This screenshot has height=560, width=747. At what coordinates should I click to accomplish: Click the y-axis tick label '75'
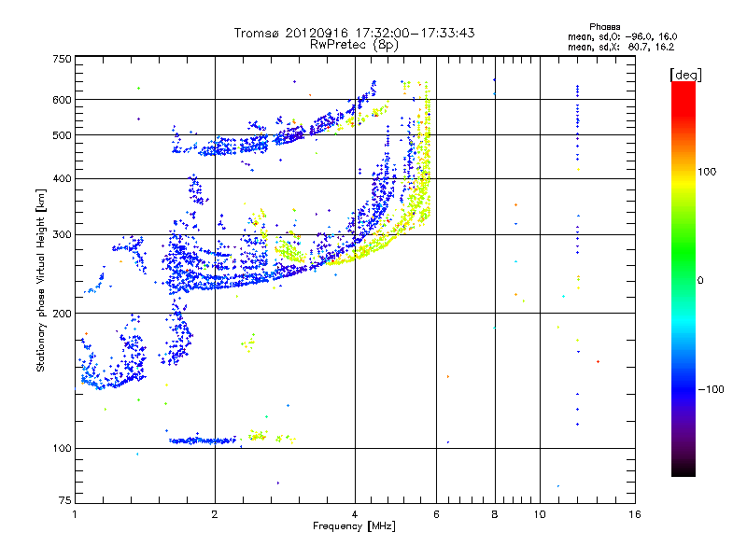tap(65, 500)
